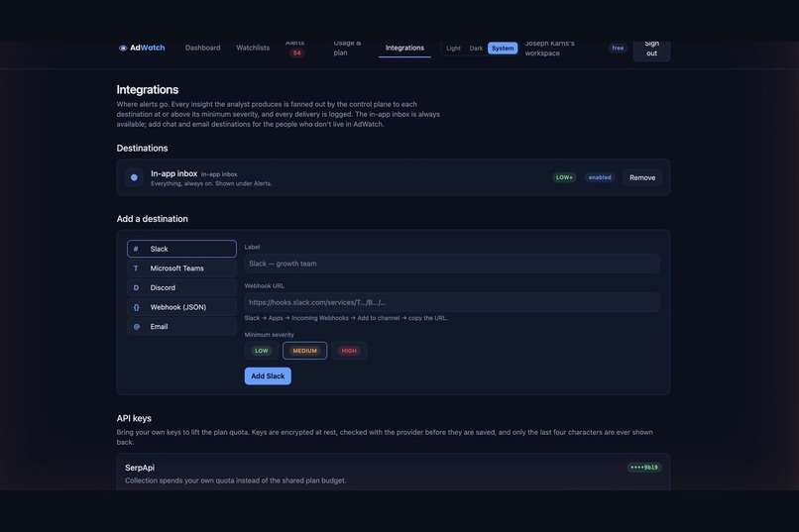
Task: Click the SerpApi title
Action: click(x=140, y=468)
